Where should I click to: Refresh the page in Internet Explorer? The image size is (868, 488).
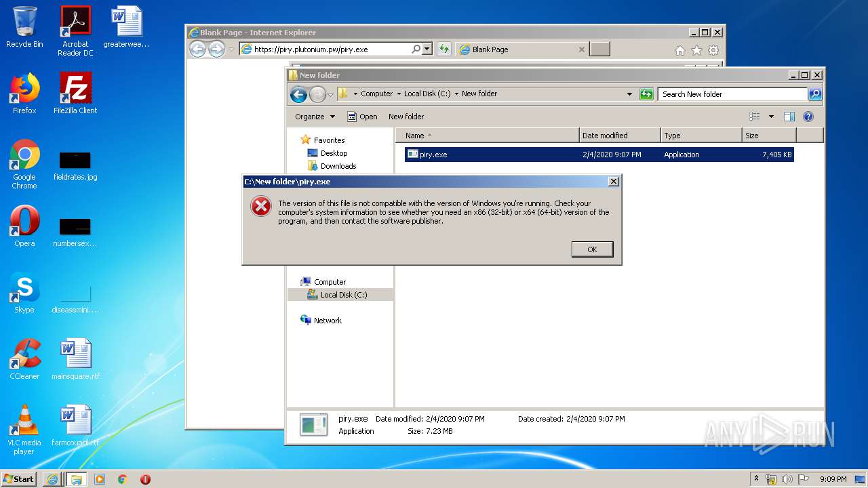443,49
